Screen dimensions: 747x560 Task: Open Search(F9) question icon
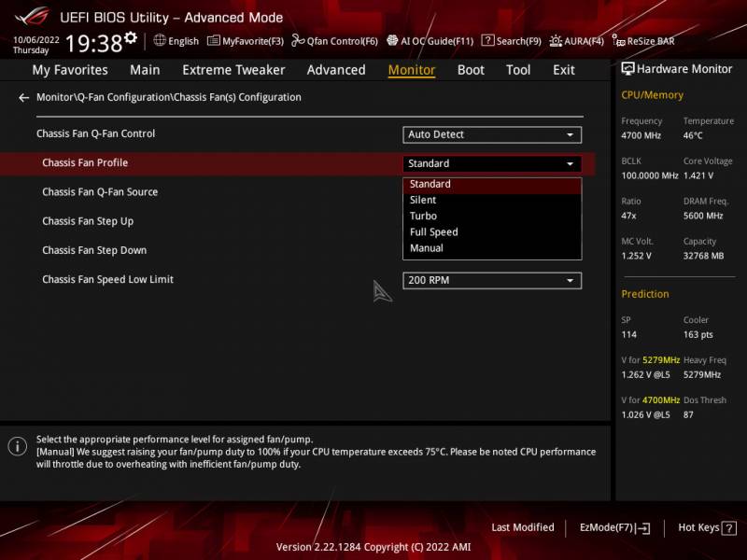487,41
